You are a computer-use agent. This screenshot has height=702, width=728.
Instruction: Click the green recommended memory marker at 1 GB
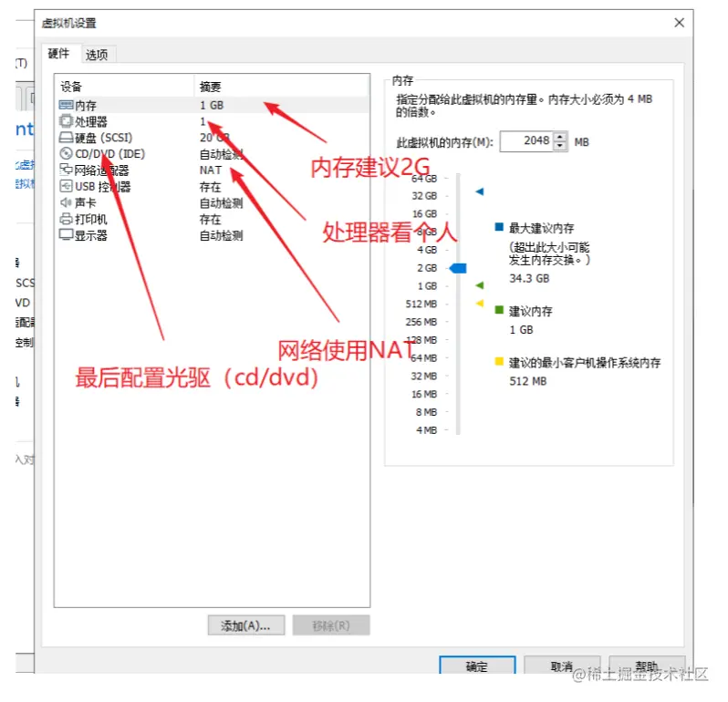pyautogui.click(x=480, y=285)
